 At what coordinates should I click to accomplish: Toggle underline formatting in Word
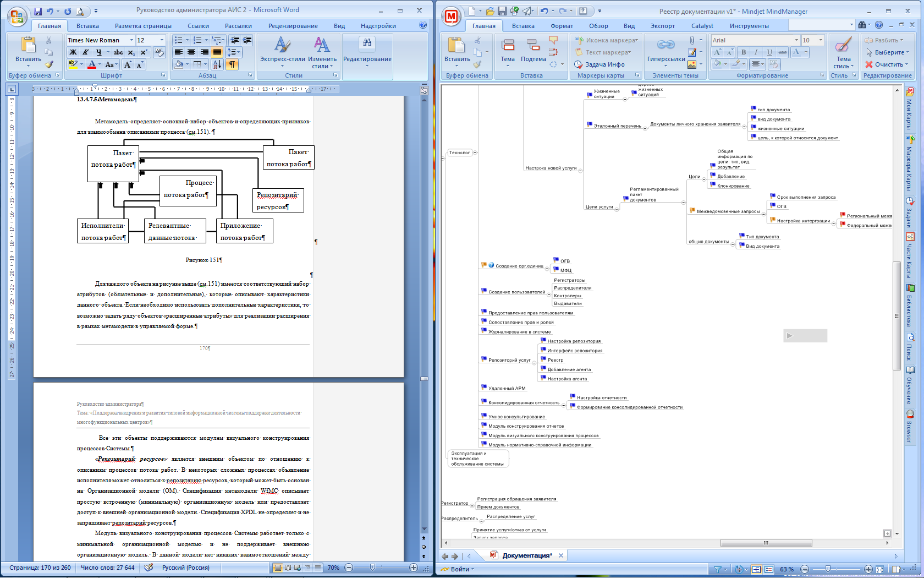pyautogui.click(x=98, y=52)
